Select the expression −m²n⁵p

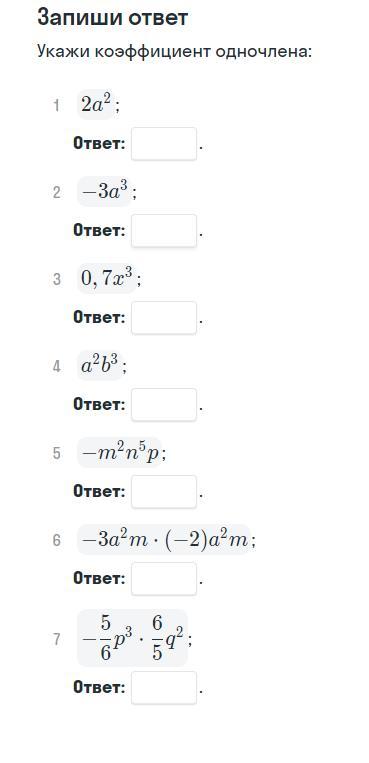(120, 453)
